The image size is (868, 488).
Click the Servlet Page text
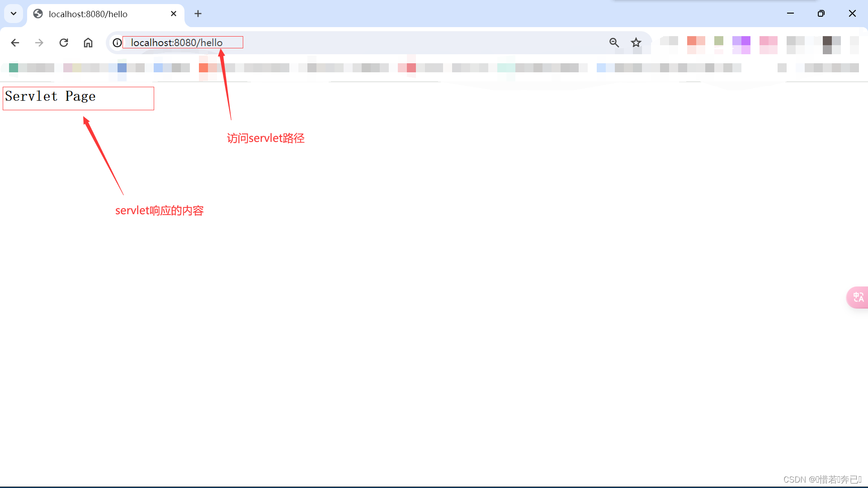[50, 96]
